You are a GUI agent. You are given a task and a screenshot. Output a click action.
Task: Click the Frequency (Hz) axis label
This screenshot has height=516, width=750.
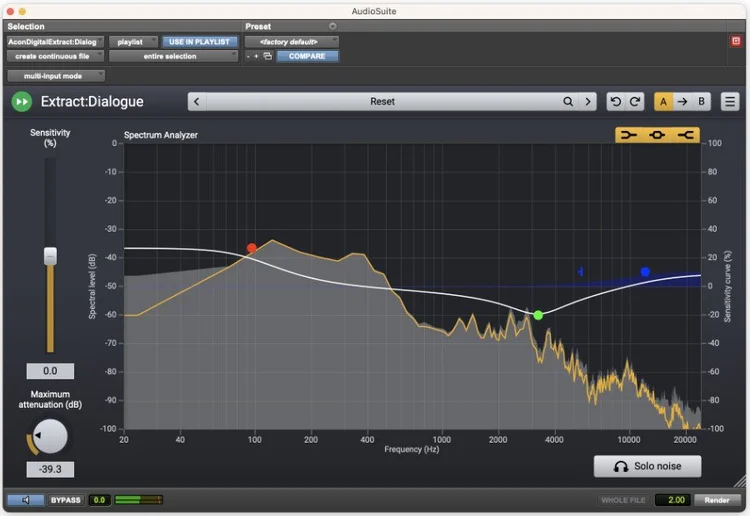[x=411, y=449]
